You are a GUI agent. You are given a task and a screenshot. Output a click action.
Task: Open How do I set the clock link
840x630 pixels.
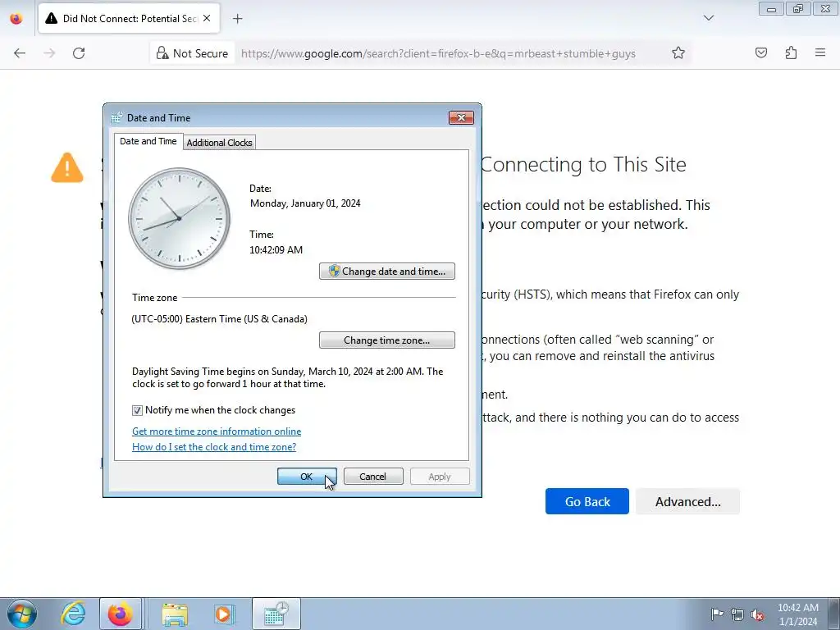tap(214, 447)
